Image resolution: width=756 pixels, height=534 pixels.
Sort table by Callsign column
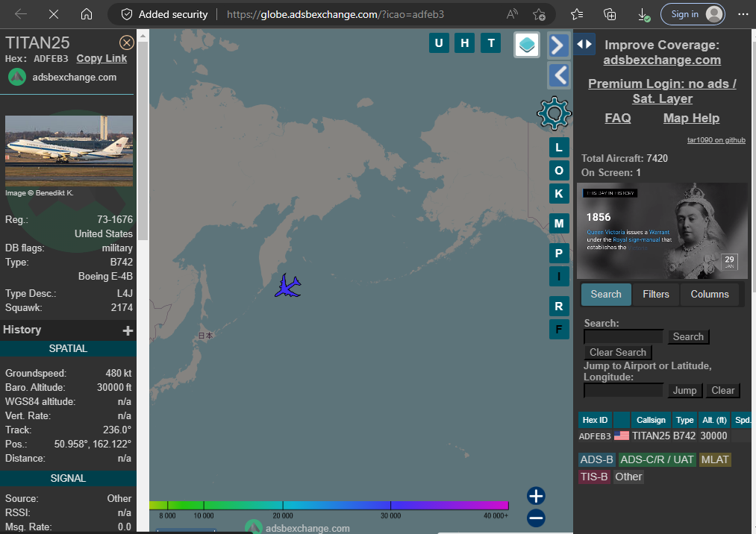coord(651,420)
